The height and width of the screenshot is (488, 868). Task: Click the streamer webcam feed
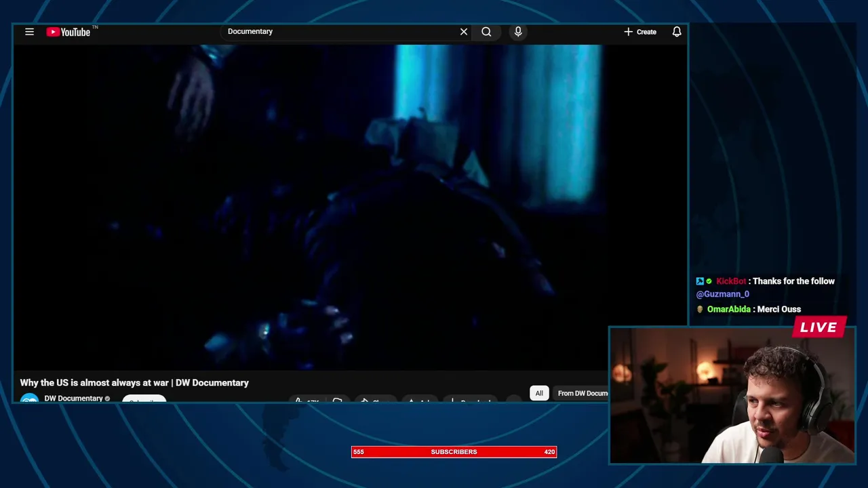tap(732, 396)
